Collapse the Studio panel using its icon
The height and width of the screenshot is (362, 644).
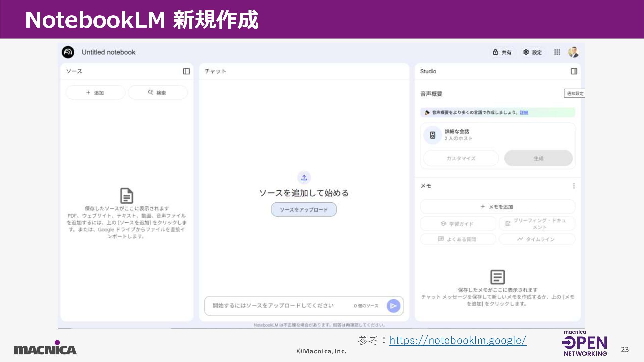pyautogui.click(x=574, y=71)
